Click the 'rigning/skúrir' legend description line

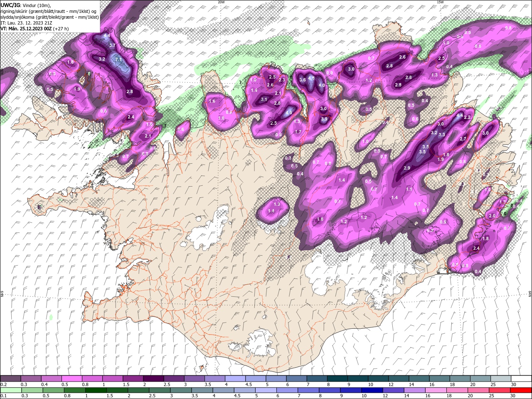(49, 11)
